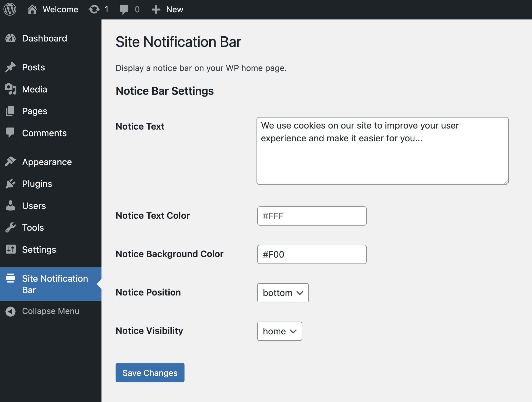
Task: Go to the Settings menu item
Action: click(x=39, y=250)
